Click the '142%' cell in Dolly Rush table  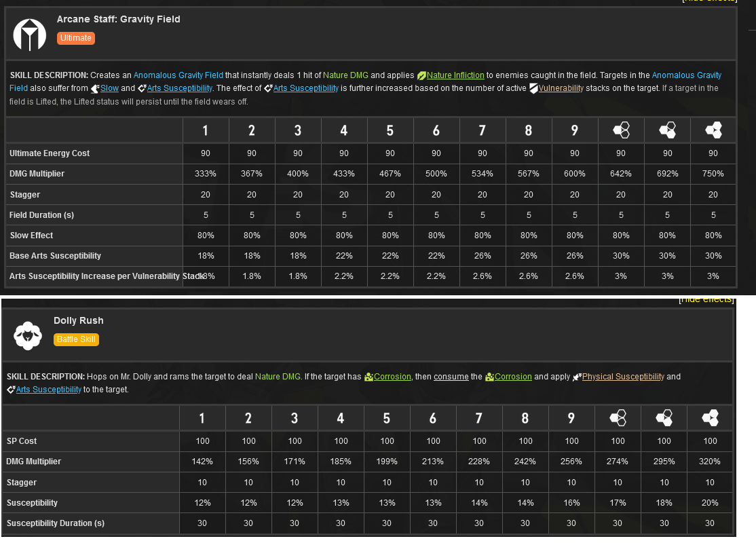tap(202, 462)
